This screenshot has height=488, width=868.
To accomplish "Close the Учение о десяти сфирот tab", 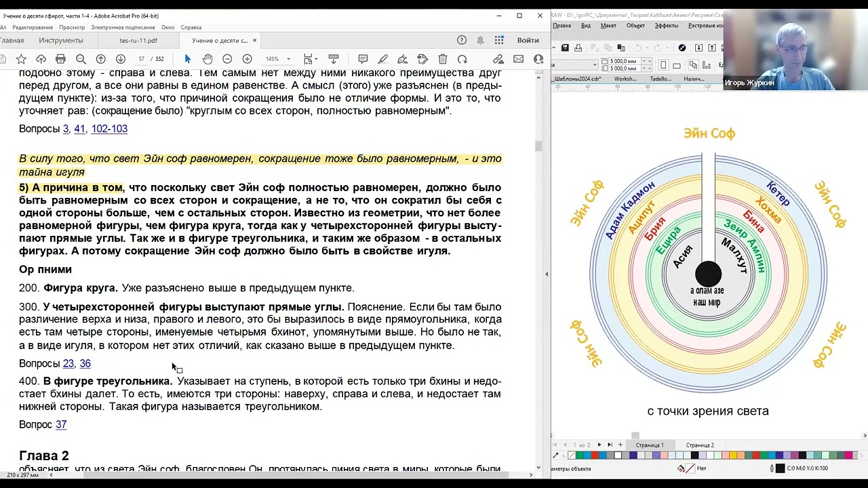I will pyautogui.click(x=255, y=41).
